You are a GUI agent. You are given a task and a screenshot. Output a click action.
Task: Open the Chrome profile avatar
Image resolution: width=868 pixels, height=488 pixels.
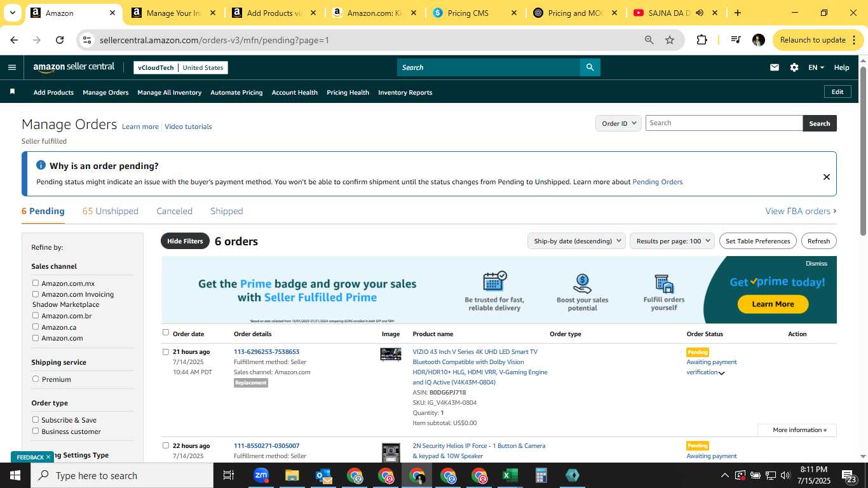tap(758, 40)
